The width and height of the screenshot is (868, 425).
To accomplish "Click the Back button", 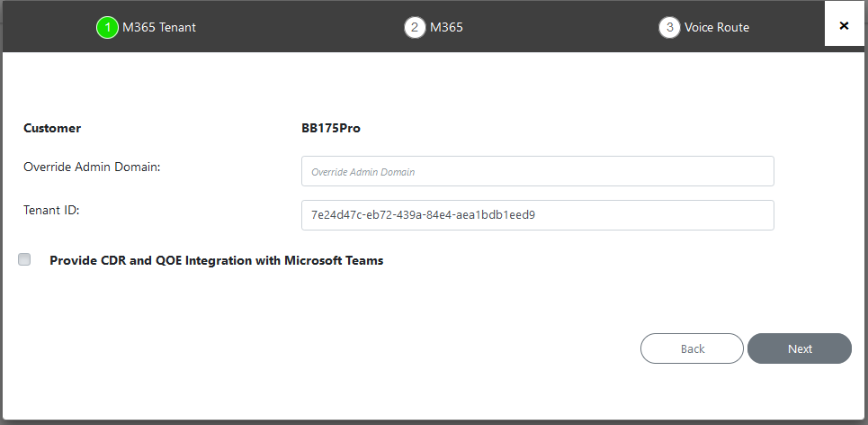I will coord(692,348).
